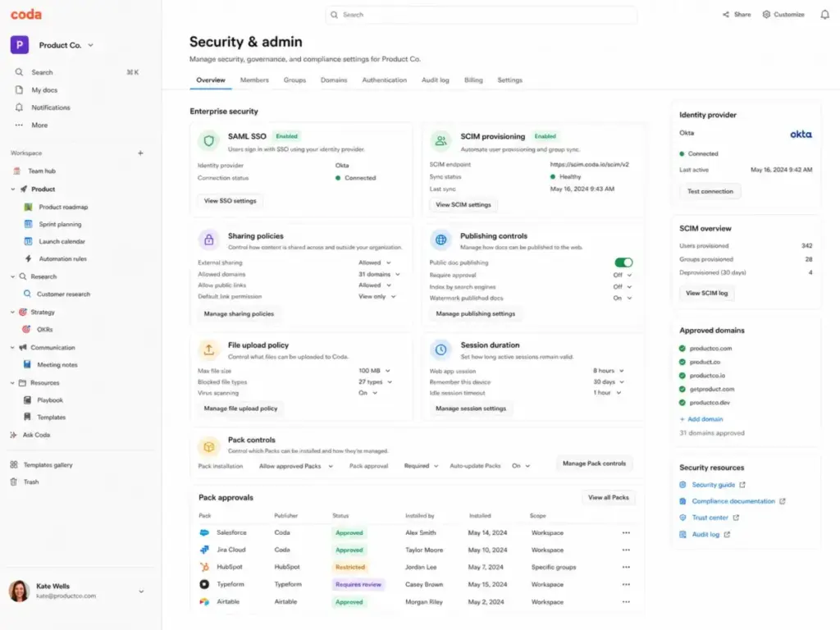Expand the Kate Wells account menu
Screen dimensions: 840x630
pos(141,591)
